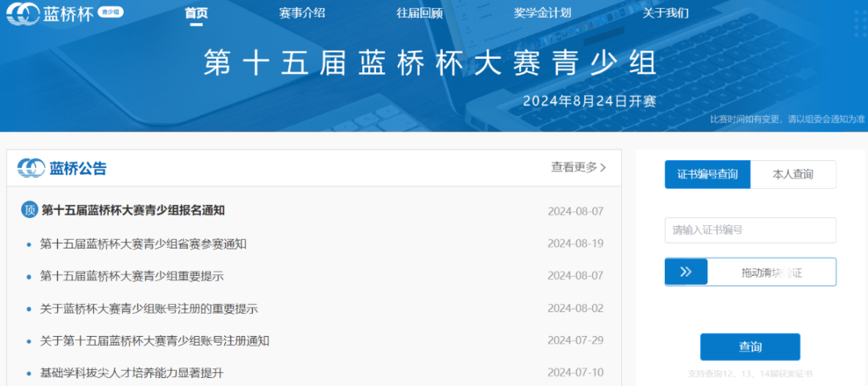Open 第十五届蓝桥杯大赛青少组报名通知 announcement
The image size is (868, 386).
[x=133, y=211]
